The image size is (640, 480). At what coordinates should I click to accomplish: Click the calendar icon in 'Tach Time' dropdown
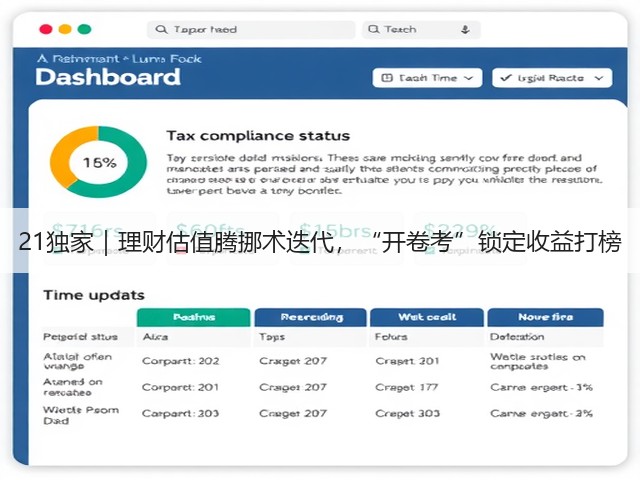tap(387, 78)
